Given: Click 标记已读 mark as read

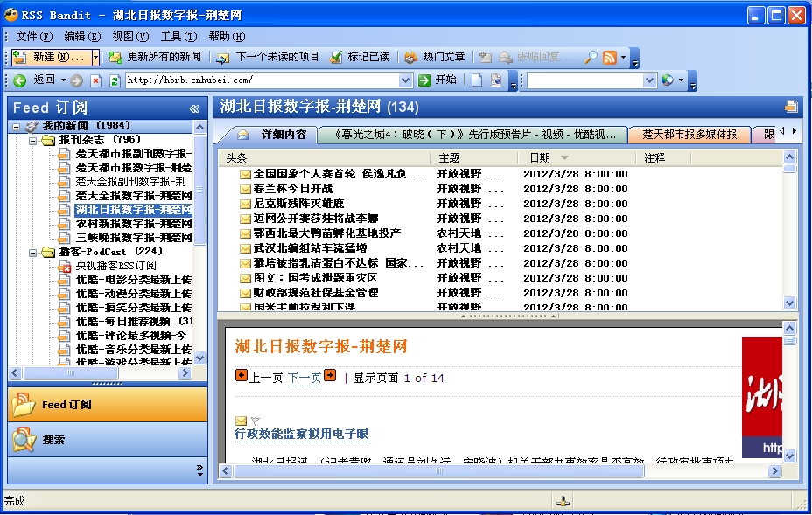Looking at the screenshot, I should tap(360, 57).
